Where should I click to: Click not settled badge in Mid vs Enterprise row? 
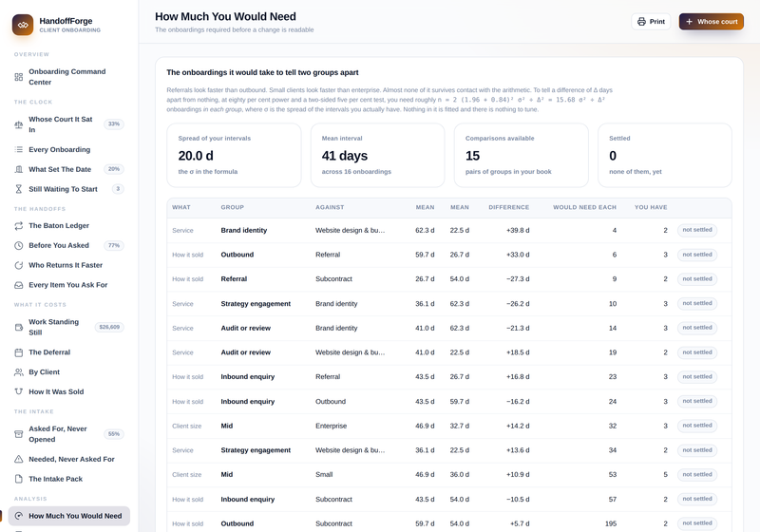697,426
